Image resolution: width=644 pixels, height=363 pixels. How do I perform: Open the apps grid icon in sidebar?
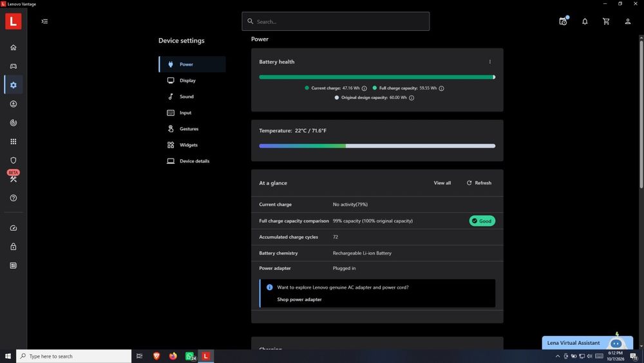(13, 141)
